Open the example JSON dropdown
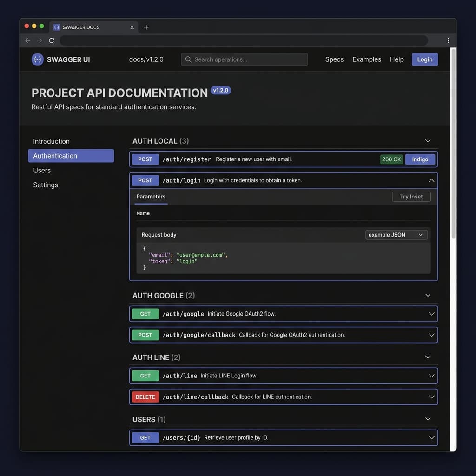This screenshot has height=476, width=476. pyautogui.click(x=396, y=235)
